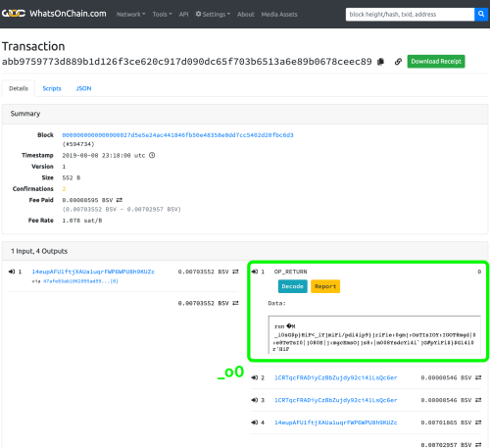The width and height of the screenshot is (490, 448).
Task: Open the Network dropdown menu
Action: tap(130, 15)
